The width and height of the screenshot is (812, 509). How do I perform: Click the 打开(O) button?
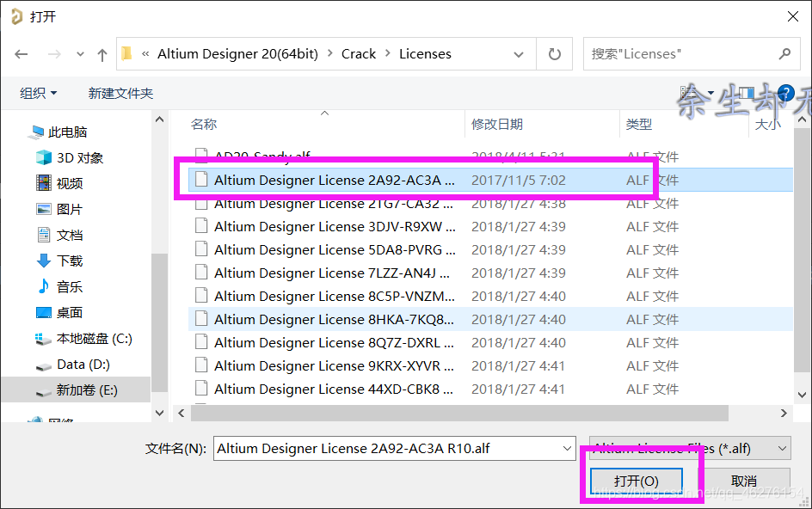click(637, 481)
